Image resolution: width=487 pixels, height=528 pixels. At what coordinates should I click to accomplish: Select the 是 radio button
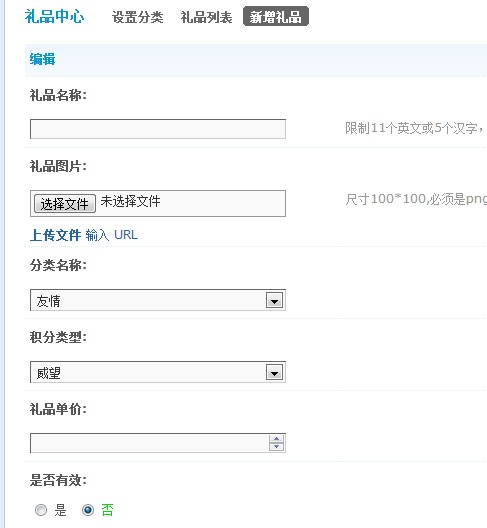click(x=41, y=510)
